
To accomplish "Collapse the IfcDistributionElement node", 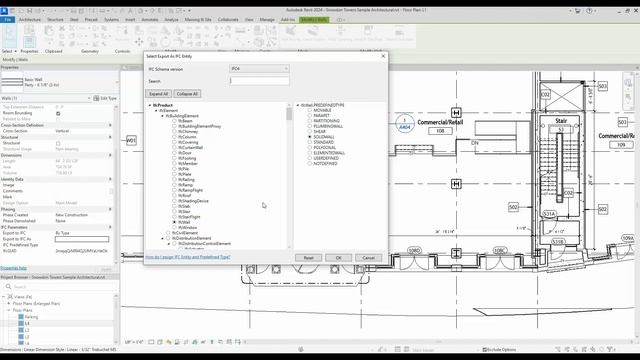I will coord(162,238).
